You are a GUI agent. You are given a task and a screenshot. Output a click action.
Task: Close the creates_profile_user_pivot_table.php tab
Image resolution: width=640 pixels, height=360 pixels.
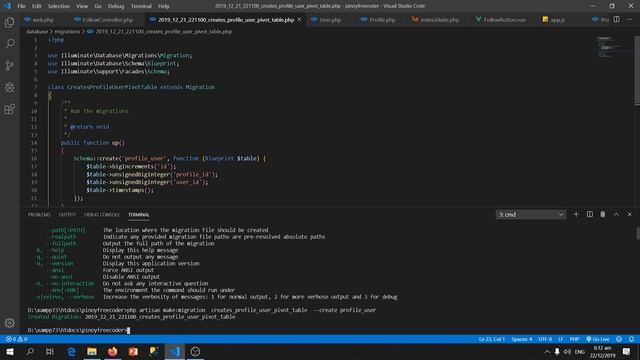299,20
